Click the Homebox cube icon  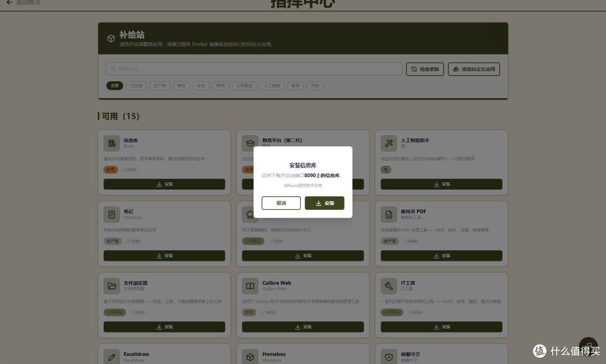coord(250,357)
